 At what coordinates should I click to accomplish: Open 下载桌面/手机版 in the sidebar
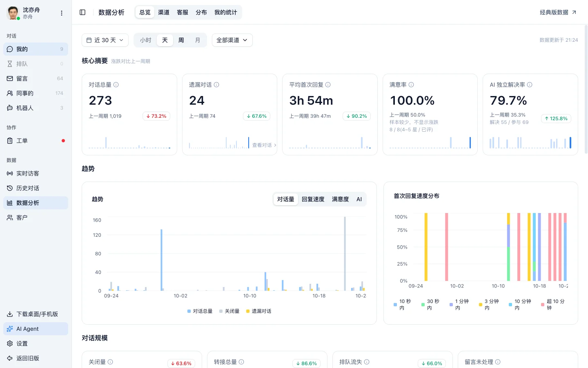tap(36, 314)
